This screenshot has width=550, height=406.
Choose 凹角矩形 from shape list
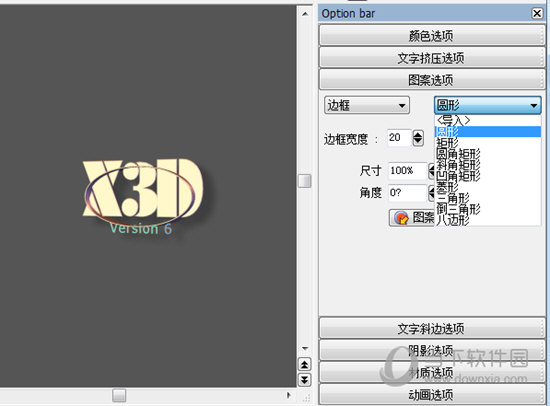click(x=488, y=175)
